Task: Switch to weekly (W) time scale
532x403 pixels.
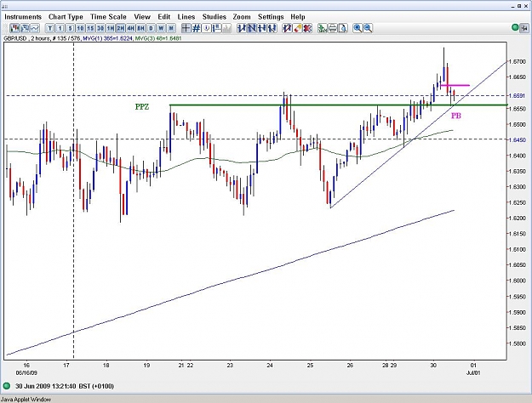Action: [x=161, y=28]
